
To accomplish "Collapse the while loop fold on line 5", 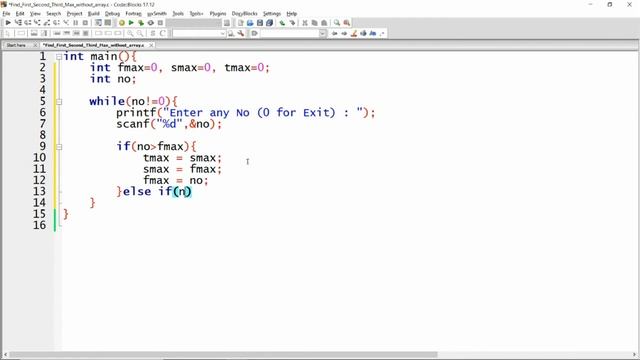I will click(x=59, y=102).
